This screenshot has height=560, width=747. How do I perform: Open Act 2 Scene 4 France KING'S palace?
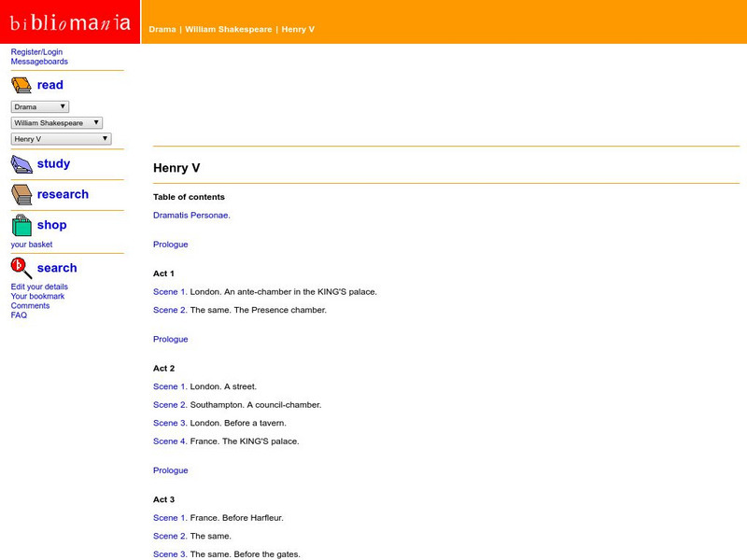click(x=170, y=441)
